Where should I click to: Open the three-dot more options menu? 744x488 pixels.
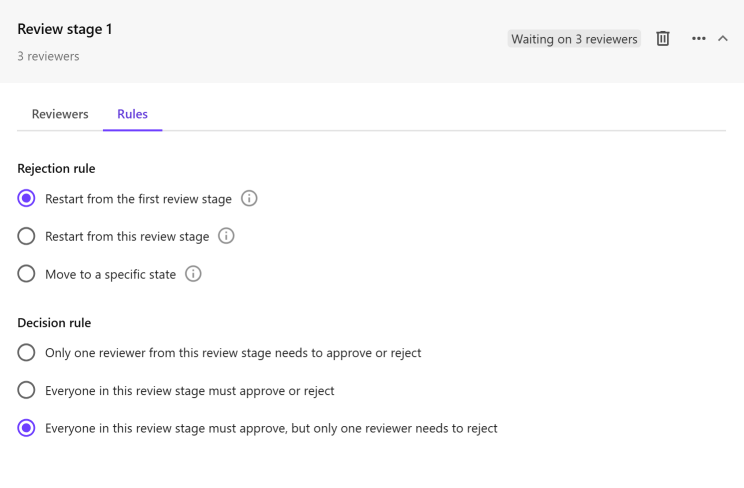coord(698,38)
